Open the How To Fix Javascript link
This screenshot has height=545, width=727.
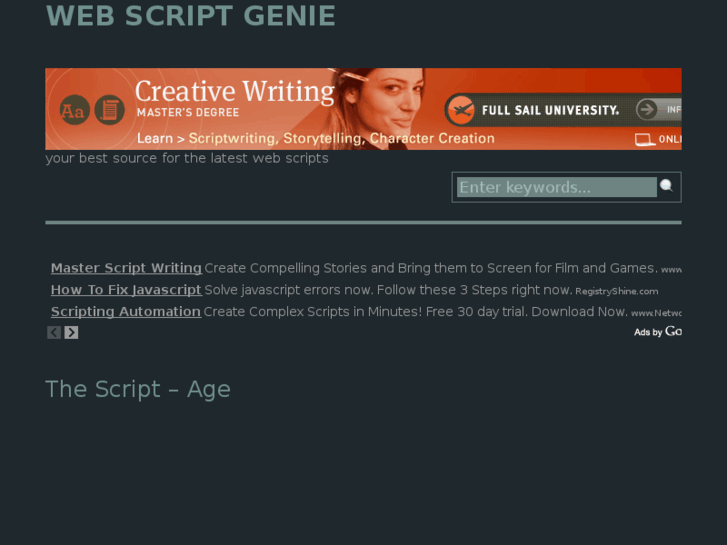tap(126, 290)
